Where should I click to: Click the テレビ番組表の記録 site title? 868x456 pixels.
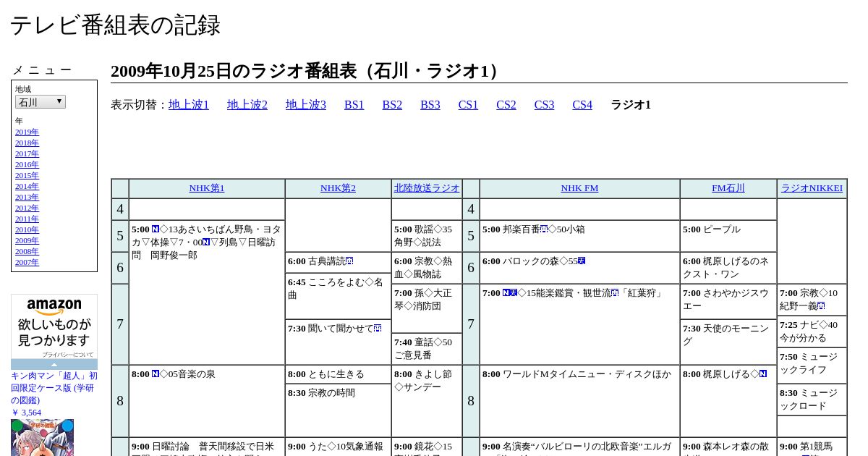coord(115,25)
